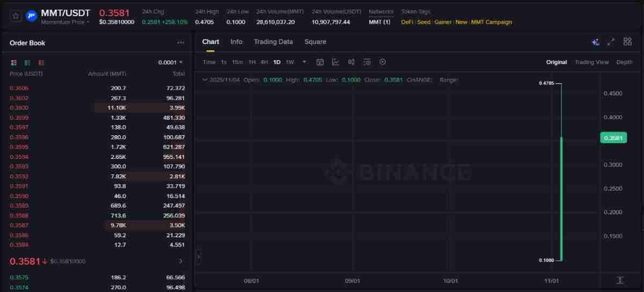Click the MMT (1) networks link
644x292 pixels.
click(379, 22)
